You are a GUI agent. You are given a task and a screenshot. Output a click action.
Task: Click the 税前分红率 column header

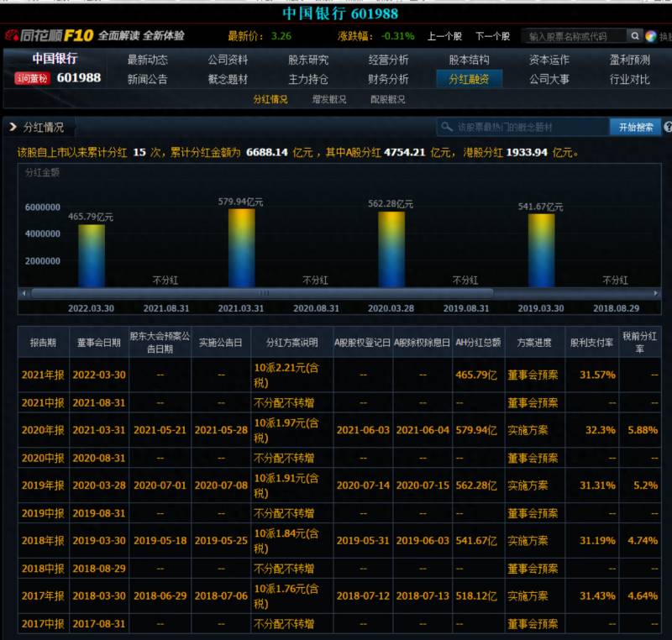639,343
